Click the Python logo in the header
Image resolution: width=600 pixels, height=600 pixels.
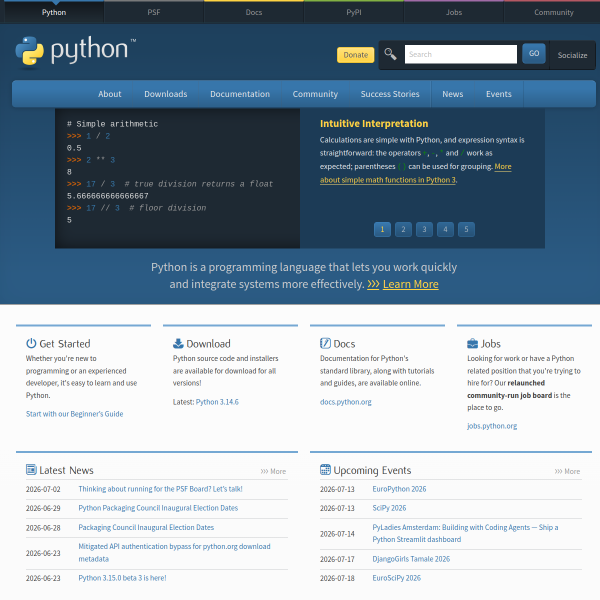click(x=75, y=51)
